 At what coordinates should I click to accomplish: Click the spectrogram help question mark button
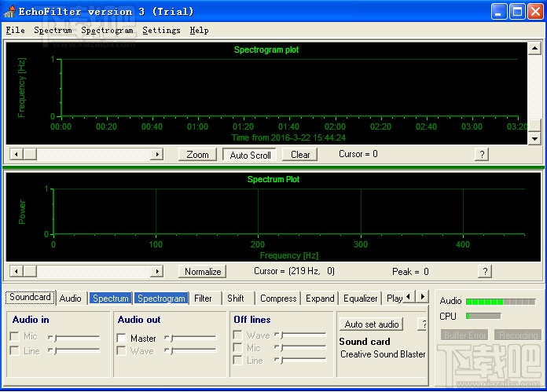(x=482, y=154)
